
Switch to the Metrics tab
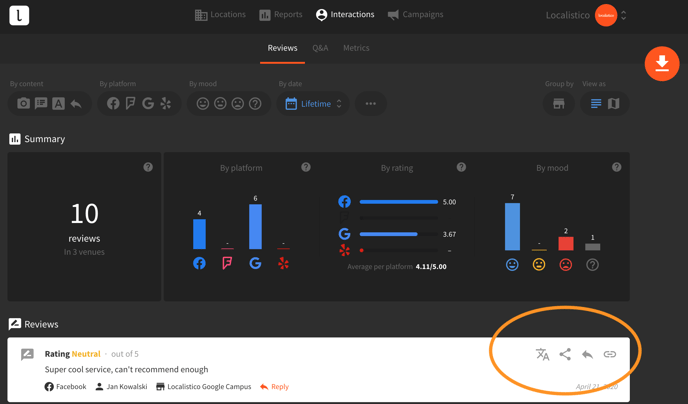(356, 48)
